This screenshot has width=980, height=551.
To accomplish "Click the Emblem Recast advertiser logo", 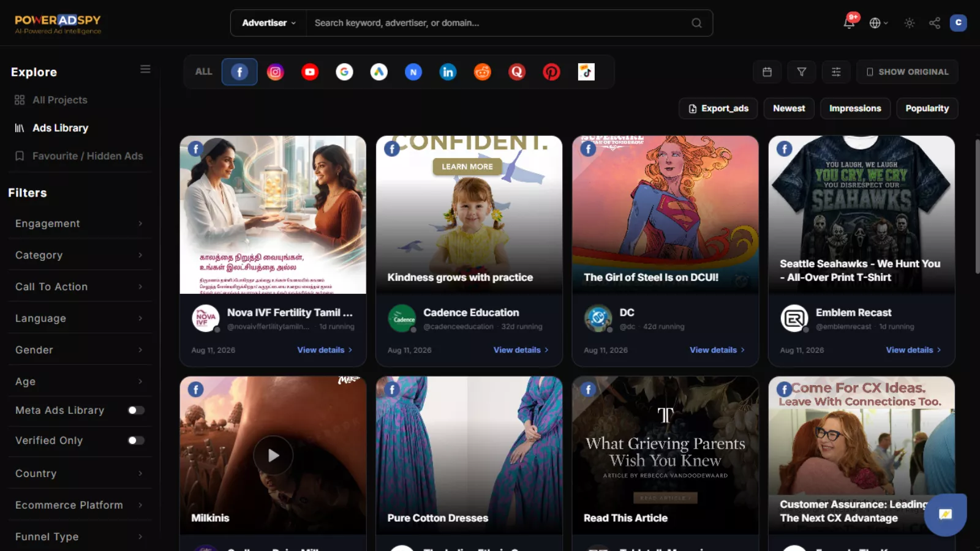I will [794, 318].
